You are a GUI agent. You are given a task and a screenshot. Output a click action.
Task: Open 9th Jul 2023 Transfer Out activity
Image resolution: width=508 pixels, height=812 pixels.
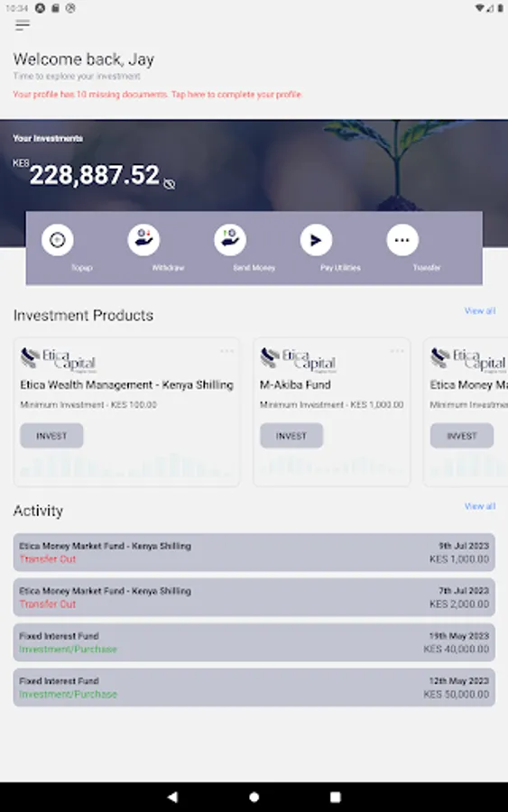point(254,552)
